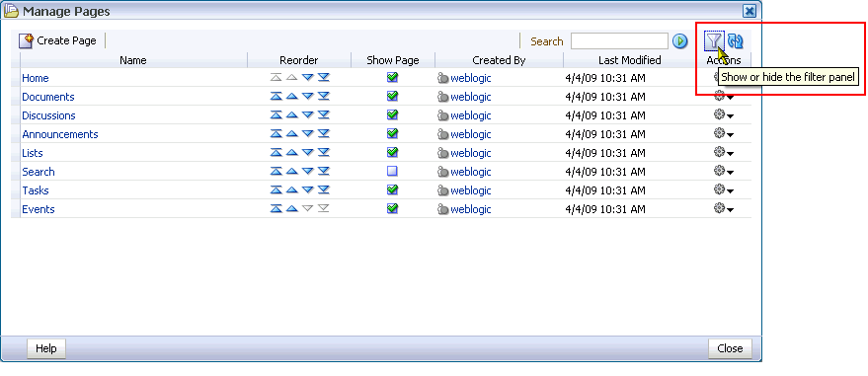Uncheck Show Page for Home
Image resolution: width=868 pixels, height=376 pixels.
point(392,77)
